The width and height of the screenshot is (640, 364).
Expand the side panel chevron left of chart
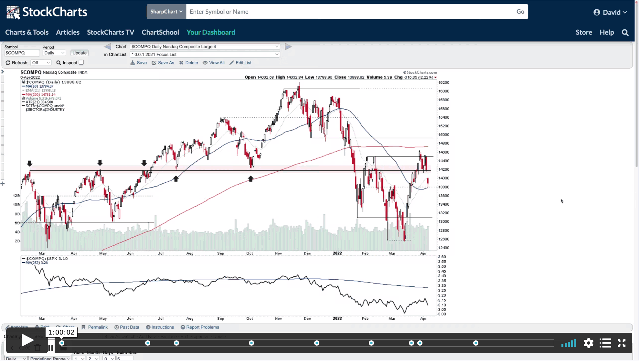click(3, 72)
